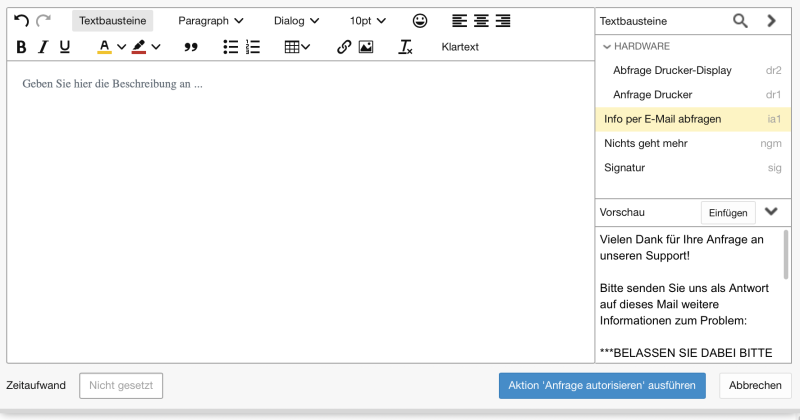Toggle italic formatting
Viewport: 800px width, 420px height.
pos(43,47)
